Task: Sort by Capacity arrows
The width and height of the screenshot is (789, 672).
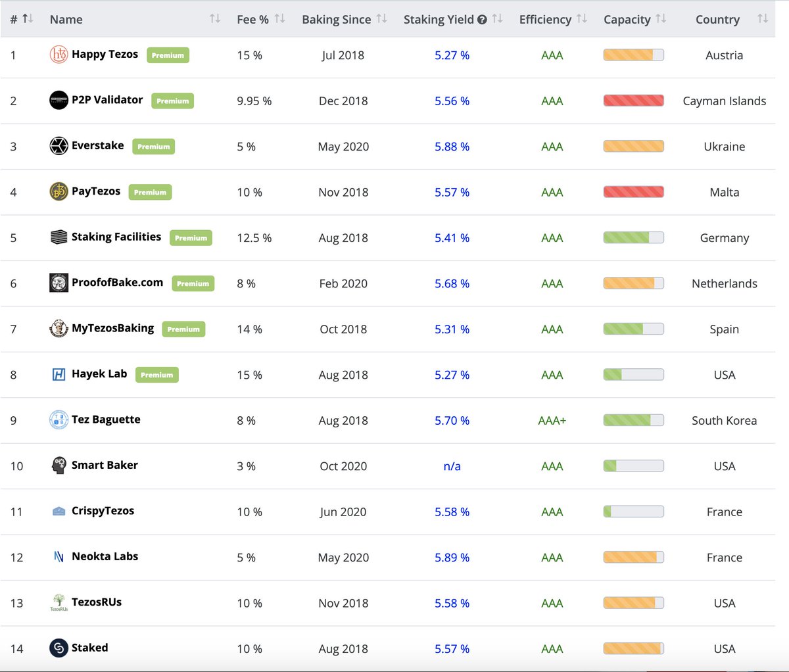Action: click(x=661, y=19)
